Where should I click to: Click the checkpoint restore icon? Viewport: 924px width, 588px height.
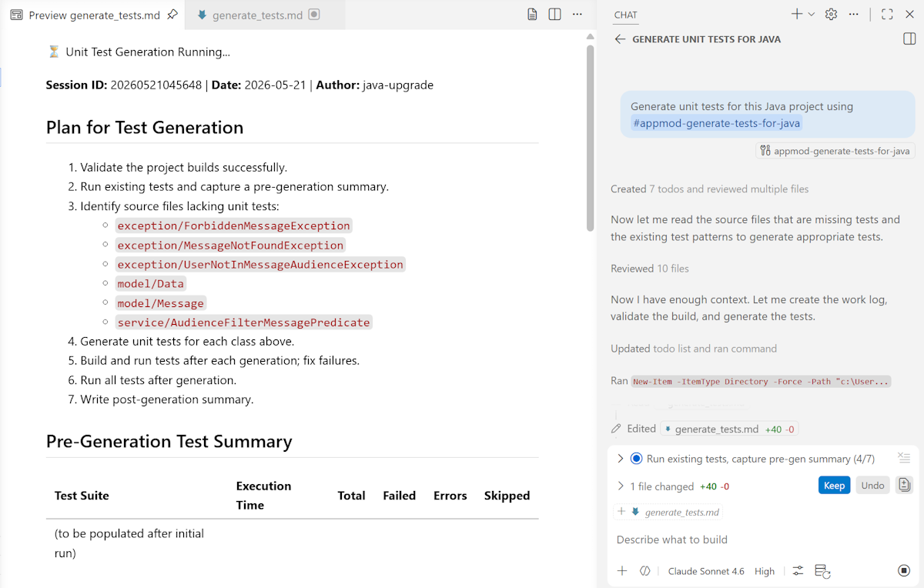(x=822, y=571)
